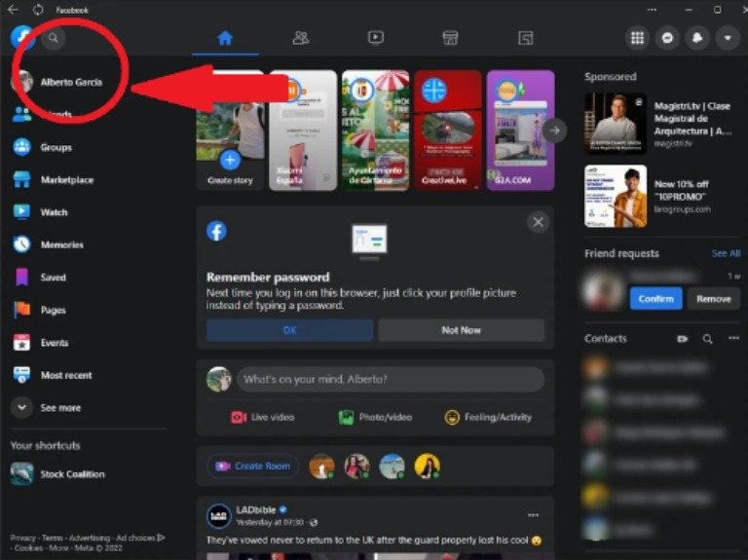Screen dimensions: 748x560
Task: Click the stories next arrow
Action: [554, 130]
